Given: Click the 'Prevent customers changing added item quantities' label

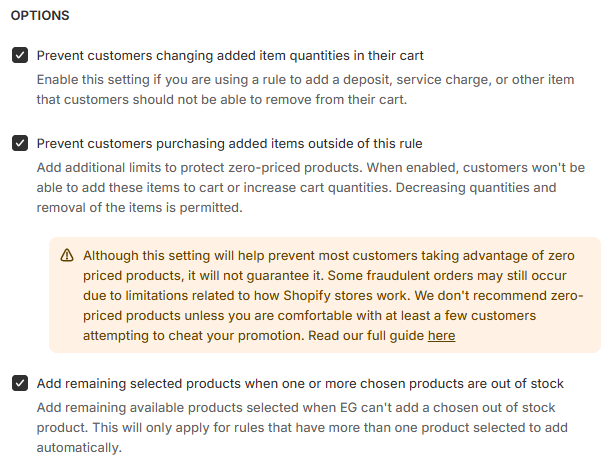Looking at the screenshot, I should 230,55.
